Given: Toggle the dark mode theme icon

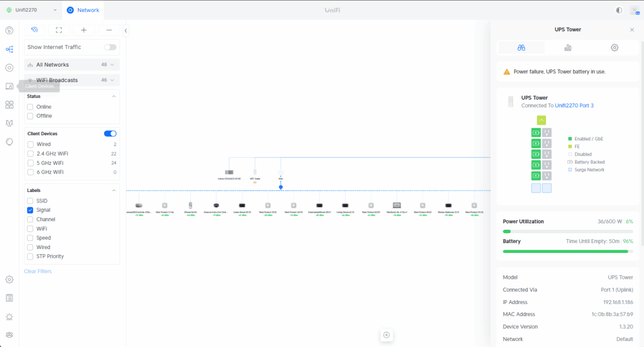Looking at the screenshot, I should pyautogui.click(x=619, y=10).
